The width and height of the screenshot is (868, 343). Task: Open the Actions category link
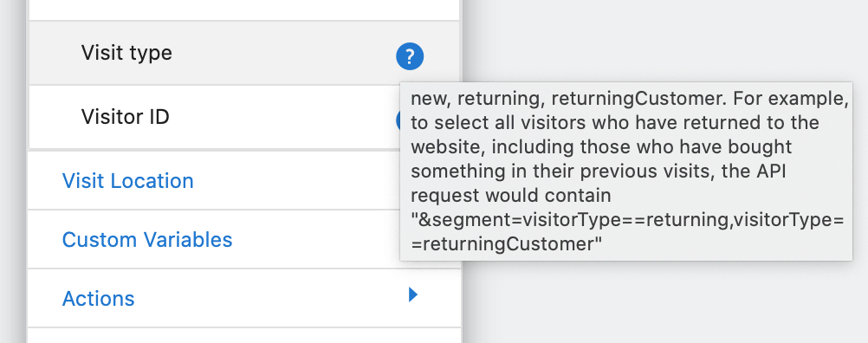click(99, 299)
